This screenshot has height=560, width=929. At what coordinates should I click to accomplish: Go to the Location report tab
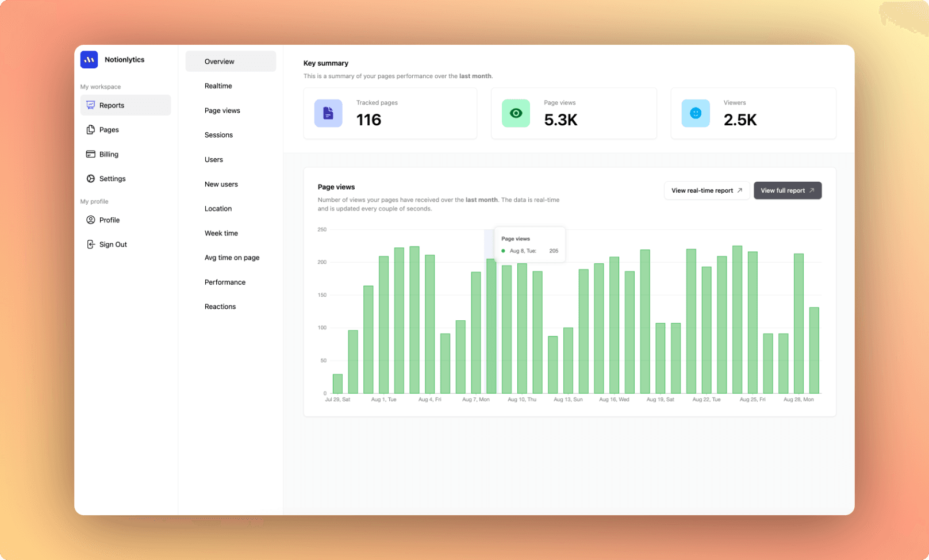coord(218,209)
